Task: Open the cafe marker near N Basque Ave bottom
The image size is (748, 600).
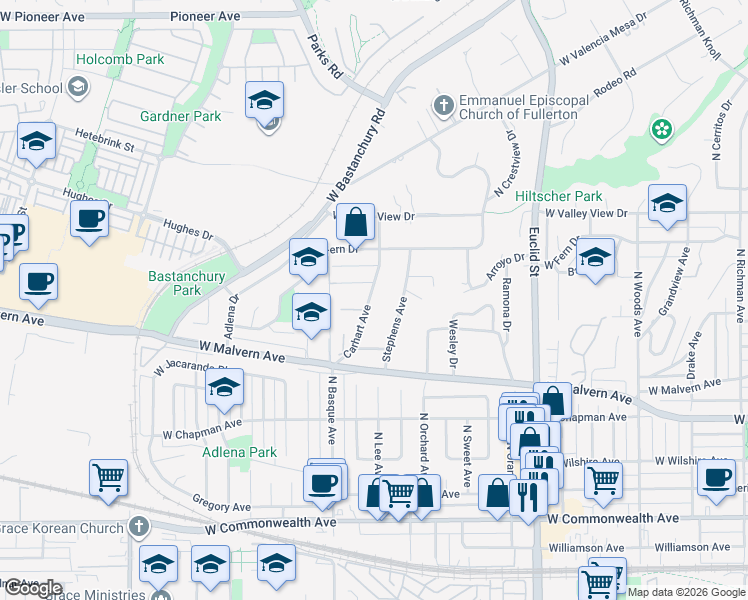Action: [322, 485]
